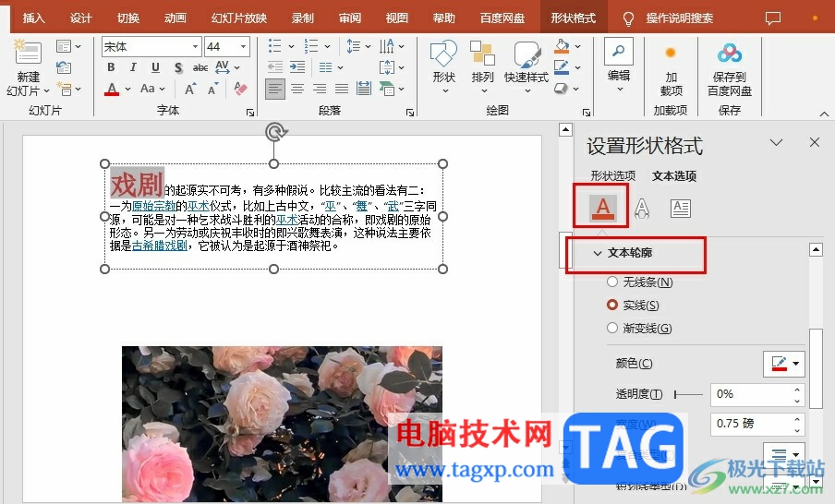Click the 古希腊戏剧 hyperlink in text

click(x=160, y=246)
